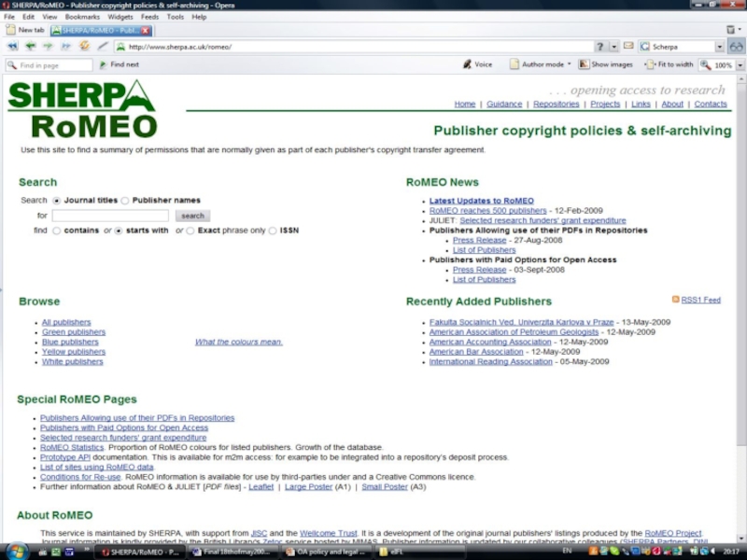Open the Wellcome Trust link
747x560 pixels.
pyautogui.click(x=329, y=533)
